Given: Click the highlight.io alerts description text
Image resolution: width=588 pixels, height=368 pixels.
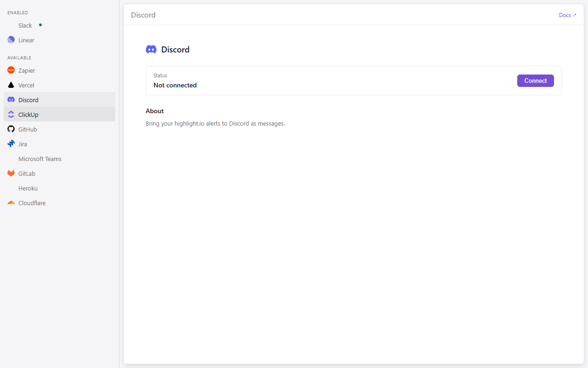Looking at the screenshot, I should 215,124.
